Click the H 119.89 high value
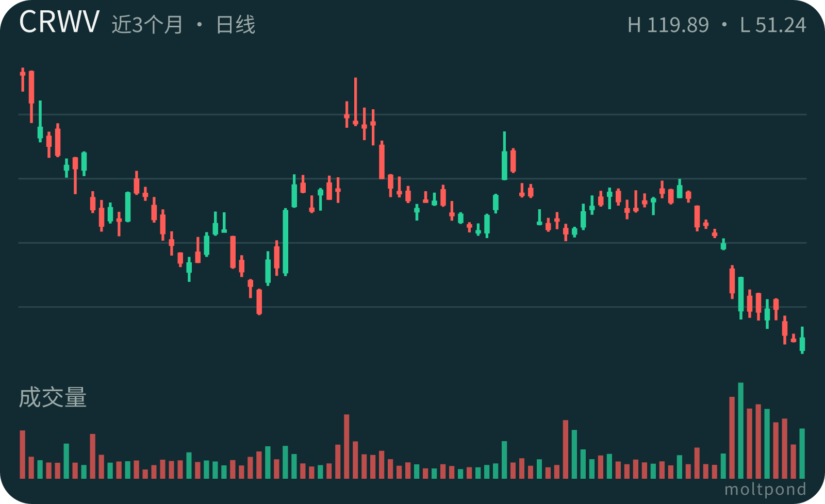The height and width of the screenshot is (504, 825). coord(668,25)
